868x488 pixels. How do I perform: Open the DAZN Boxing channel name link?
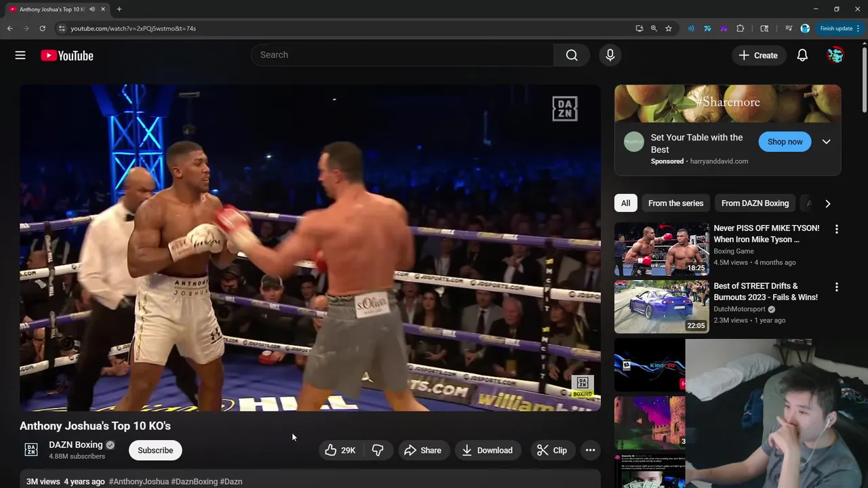click(x=76, y=445)
